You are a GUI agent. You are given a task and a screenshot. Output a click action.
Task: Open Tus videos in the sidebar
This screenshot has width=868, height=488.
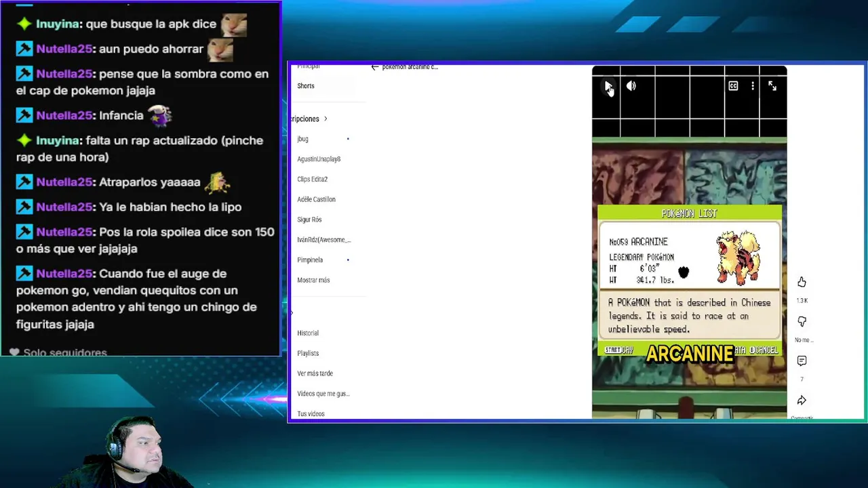[x=311, y=414]
